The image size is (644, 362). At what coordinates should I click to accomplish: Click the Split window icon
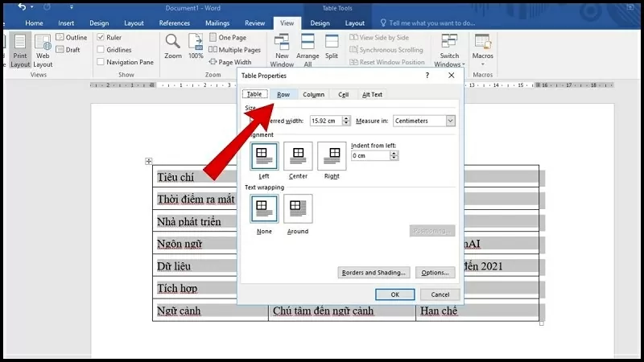coord(332,42)
